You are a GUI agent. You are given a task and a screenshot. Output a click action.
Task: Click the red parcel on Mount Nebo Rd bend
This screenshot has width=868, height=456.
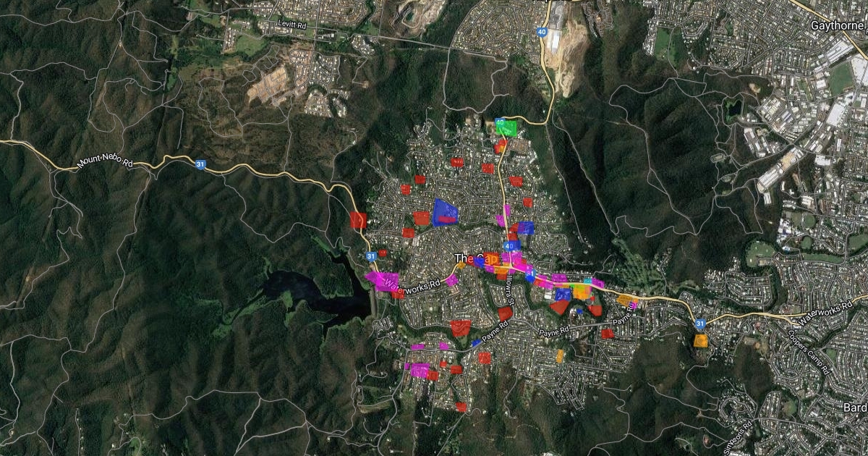[357, 220]
